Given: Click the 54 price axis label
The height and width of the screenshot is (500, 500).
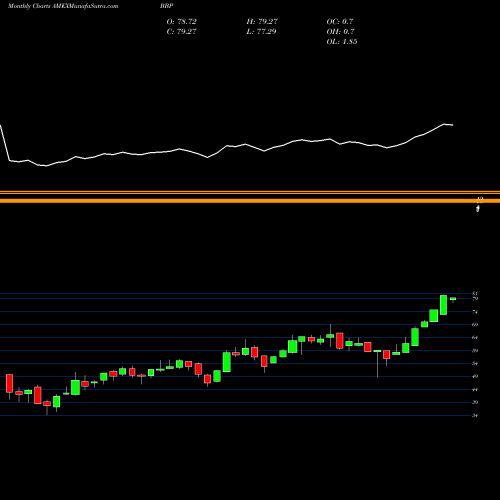Looking at the screenshot, I should click(x=475, y=363).
